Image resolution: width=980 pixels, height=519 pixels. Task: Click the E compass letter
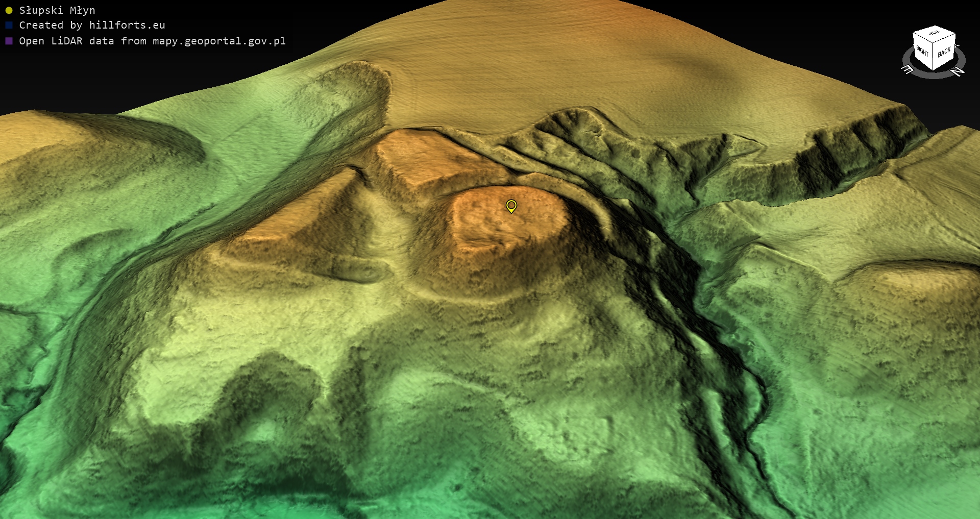pyautogui.click(x=907, y=70)
